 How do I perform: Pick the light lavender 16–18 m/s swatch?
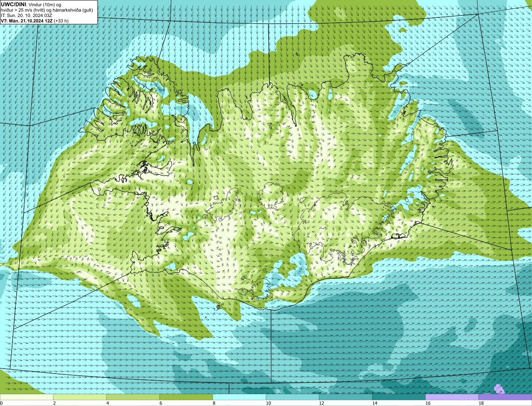[x=452, y=397]
